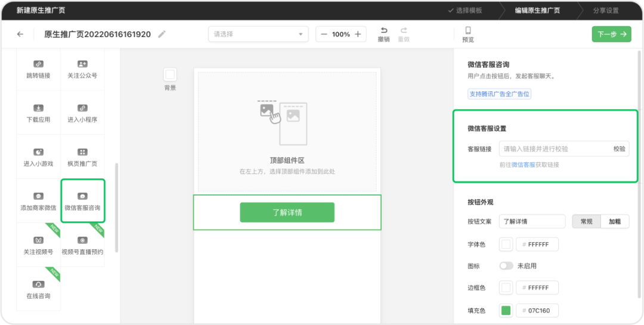Screen dimensions: 644x325
Task: Click the 下一步 next-step button
Action: pos(611,34)
